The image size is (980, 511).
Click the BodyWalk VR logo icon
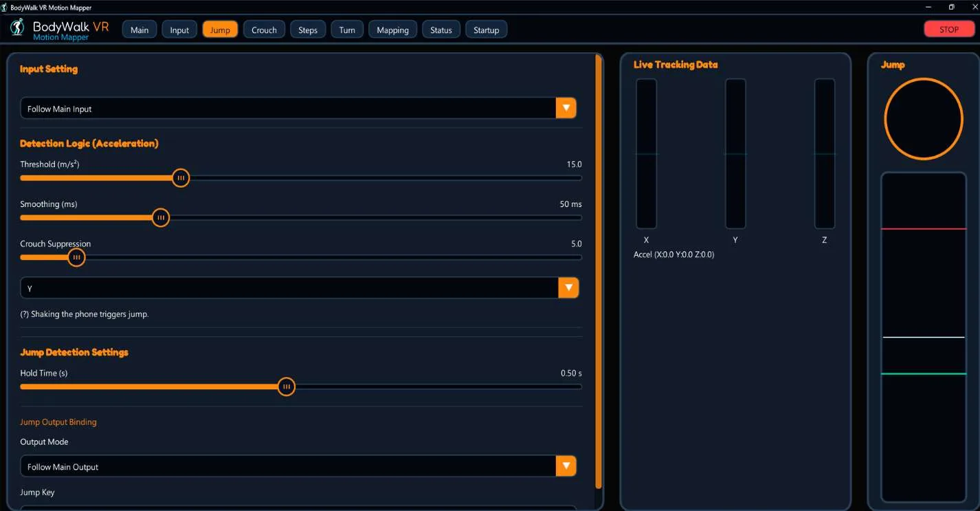click(17, 28)
